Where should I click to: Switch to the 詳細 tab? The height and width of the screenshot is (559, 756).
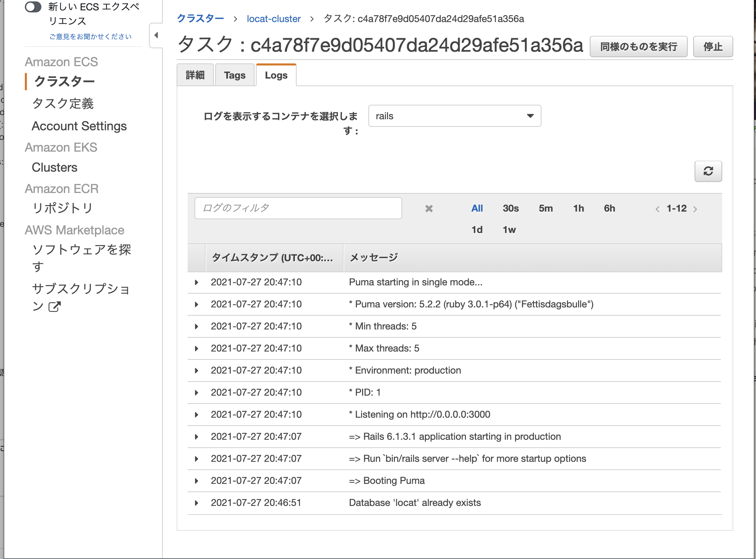pos(195,75)
